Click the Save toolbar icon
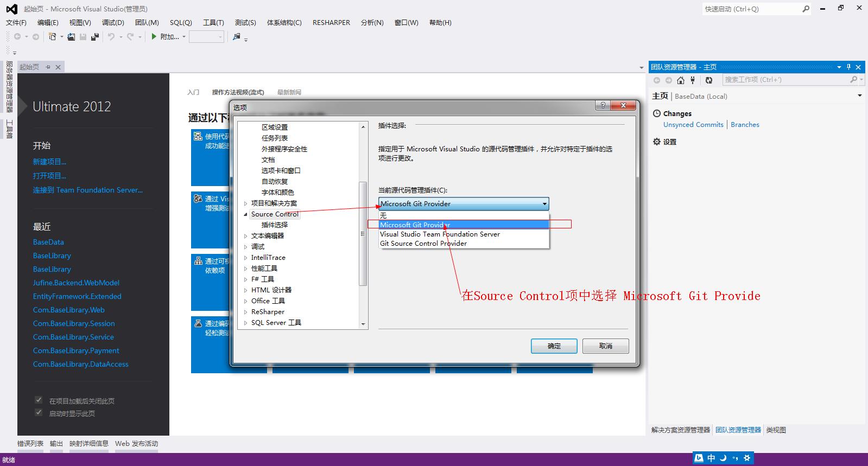 point(83,36)
